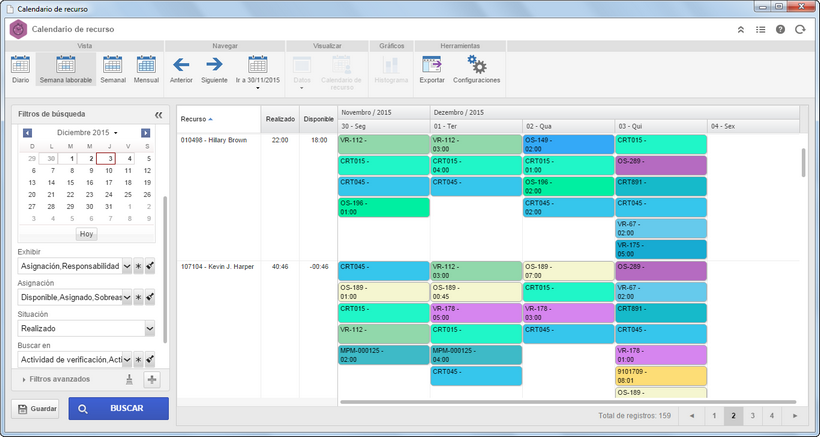The width and height of the screenshot is (820, 437).
Task: Click clear brush icon beside Asignación
Action: (150, 297)
